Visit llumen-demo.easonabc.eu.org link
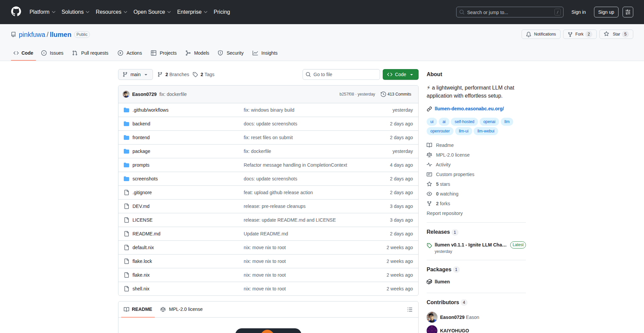The image size is (644, 333). (469, 109)
